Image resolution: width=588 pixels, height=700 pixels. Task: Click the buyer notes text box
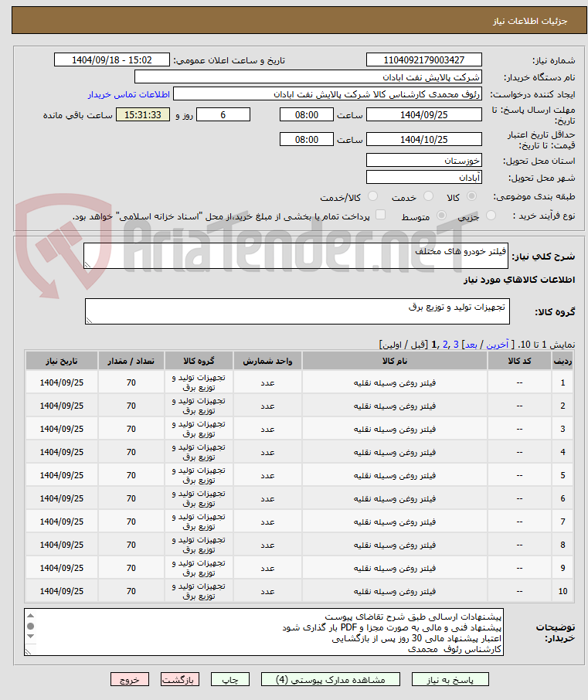coord(263,632)
